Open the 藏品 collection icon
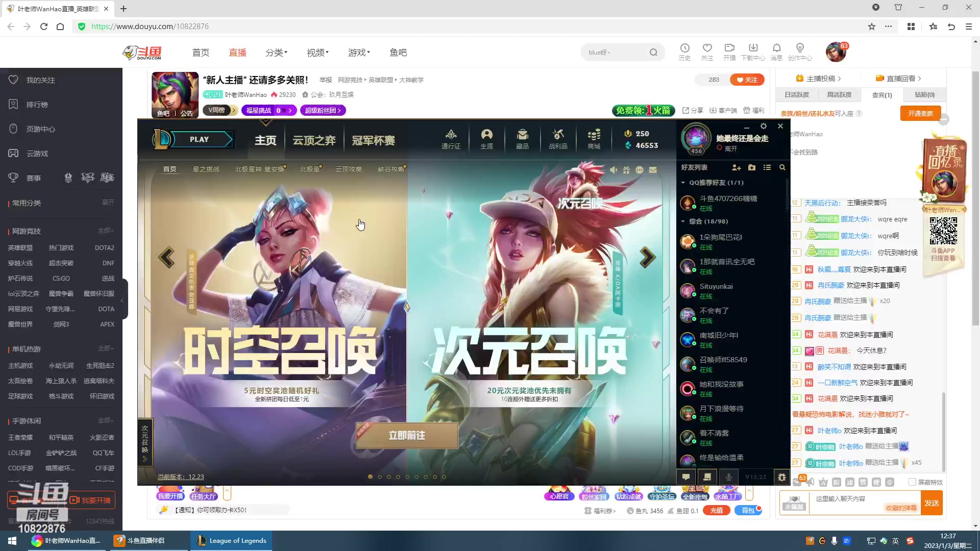This screenshot has height=551, width=980. click(x=522, y=139)
